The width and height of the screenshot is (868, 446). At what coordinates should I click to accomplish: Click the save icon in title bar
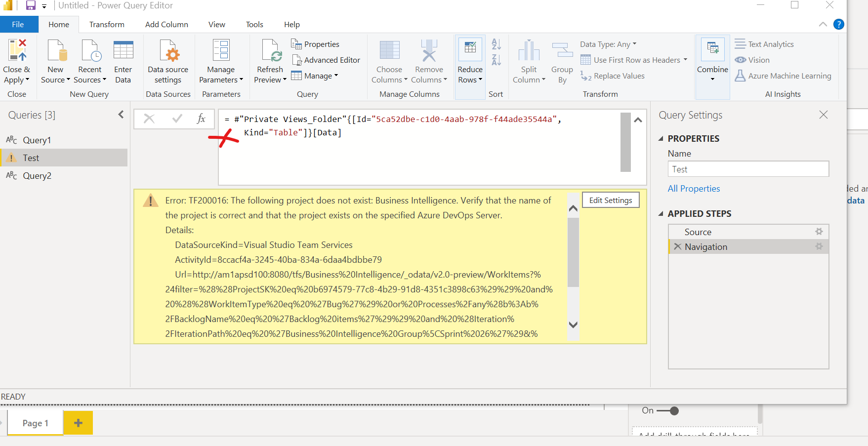point(31,5)
